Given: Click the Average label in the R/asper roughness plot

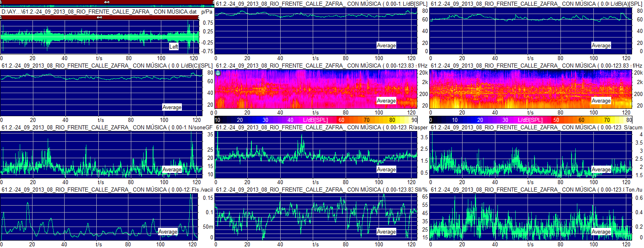Looking at the screenshot, I should (386, 169).
